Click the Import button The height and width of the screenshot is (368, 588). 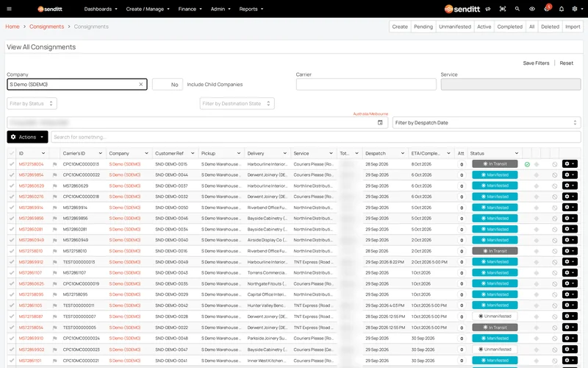pyautogui.click(x=573, y=26)
